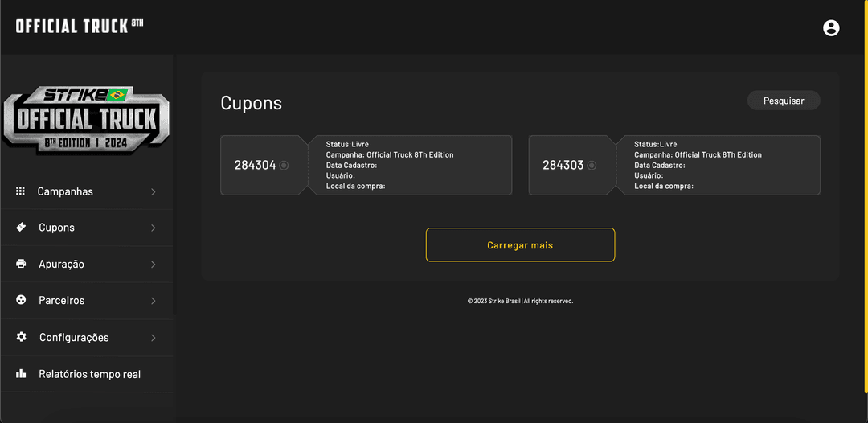Select the radio button next to 284303
868x423 pixels.
pyautogui.click(x=592, y=165)
